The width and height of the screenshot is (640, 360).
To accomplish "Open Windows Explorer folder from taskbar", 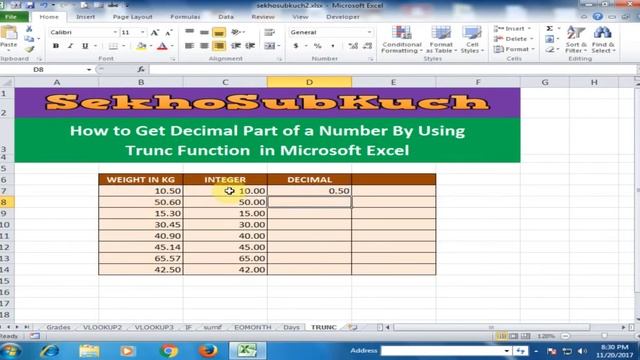I will pyautogui.click(x=89, y=351).
